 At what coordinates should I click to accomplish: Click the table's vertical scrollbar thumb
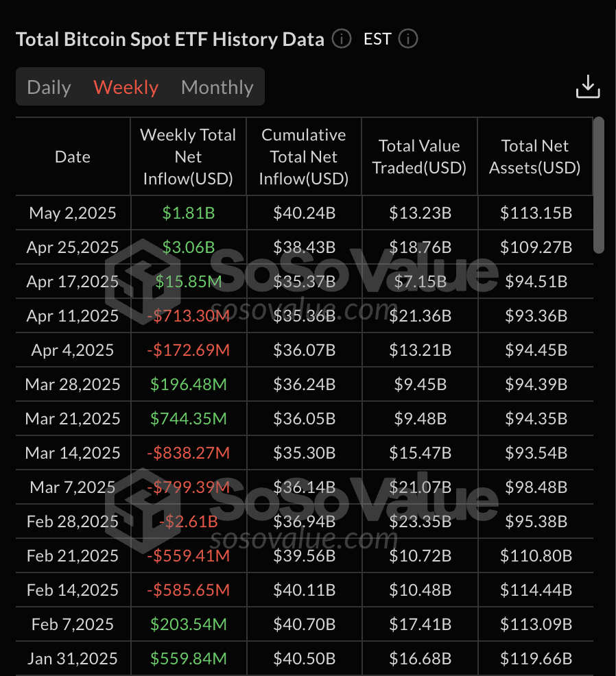[599, 185]
